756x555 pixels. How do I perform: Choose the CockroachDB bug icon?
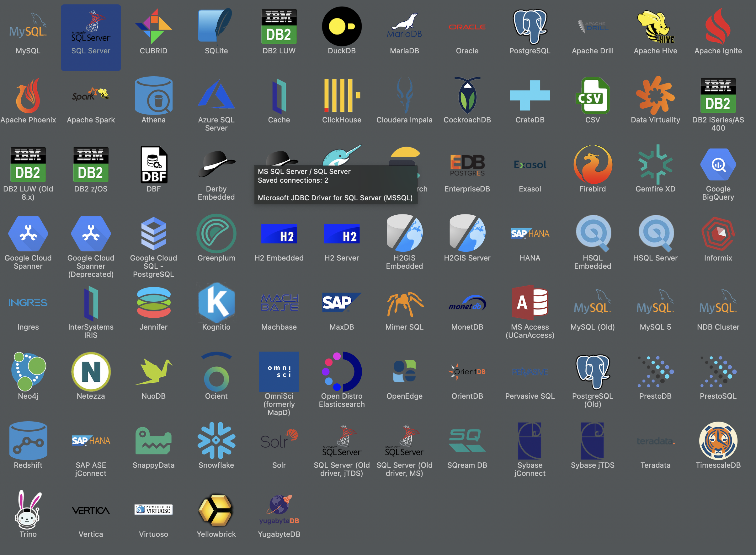467,95
